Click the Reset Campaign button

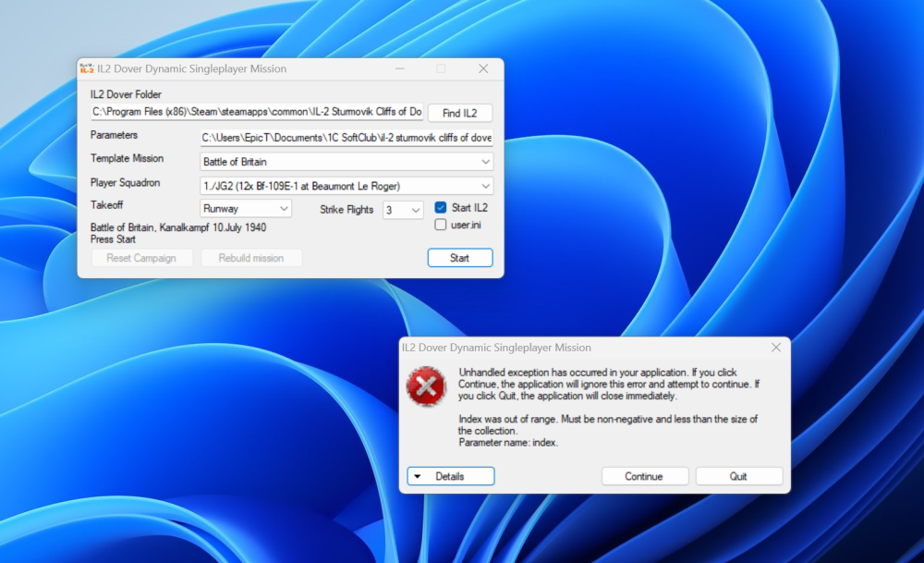tap(141, 257)
